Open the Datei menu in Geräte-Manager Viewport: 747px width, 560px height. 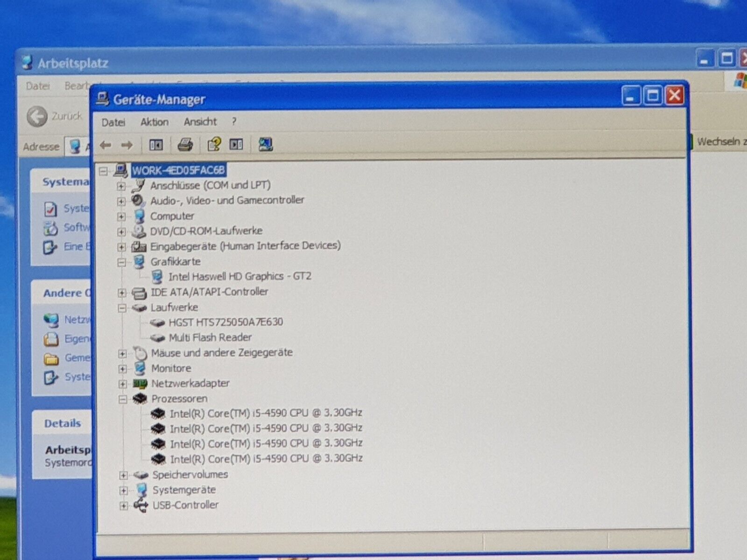click(113, 122)
